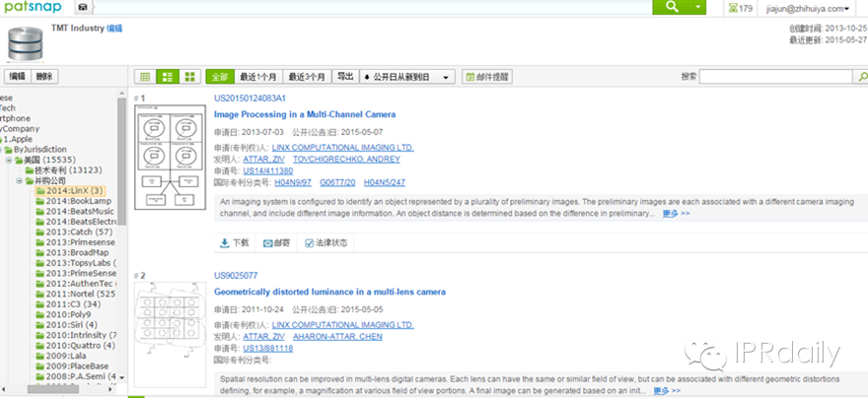Click the horizontal scrollbar below the folder tree
This screenshot has width=868, height=398.
tap(53, 389)
